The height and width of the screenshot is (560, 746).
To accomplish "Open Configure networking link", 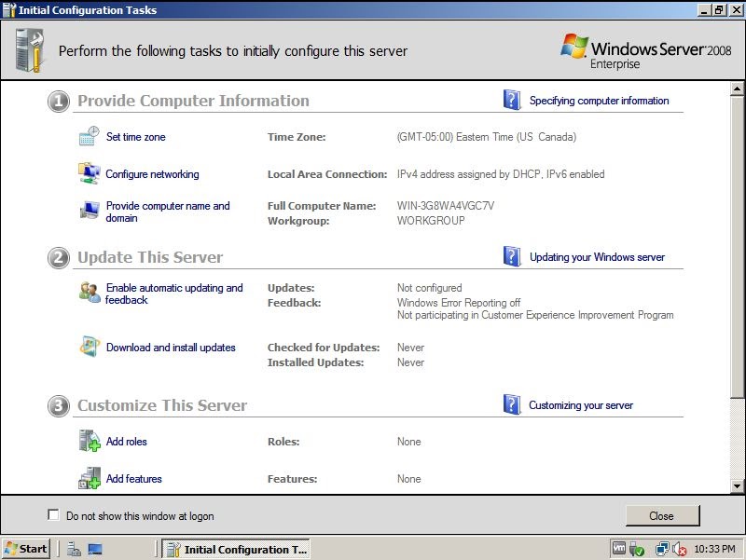I will click(152, 174).
